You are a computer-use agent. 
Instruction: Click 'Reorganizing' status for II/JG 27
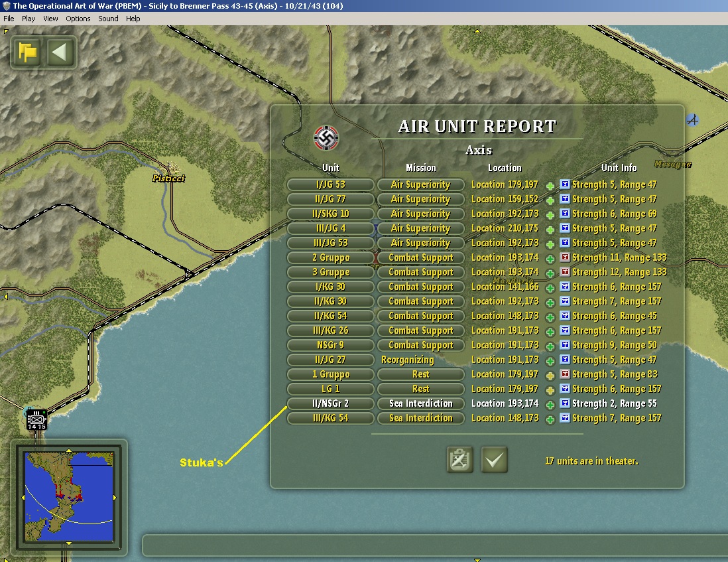408,360
